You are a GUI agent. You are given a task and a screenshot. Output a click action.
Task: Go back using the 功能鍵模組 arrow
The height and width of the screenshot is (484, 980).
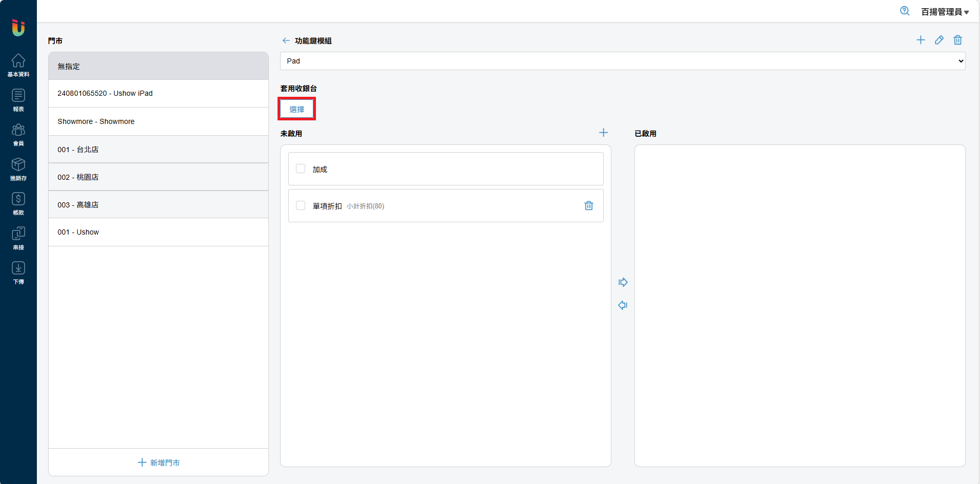[x=286, y=40]
